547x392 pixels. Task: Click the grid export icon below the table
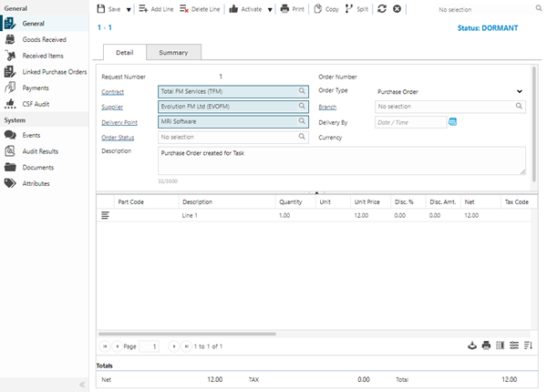(x=470, y=346)
